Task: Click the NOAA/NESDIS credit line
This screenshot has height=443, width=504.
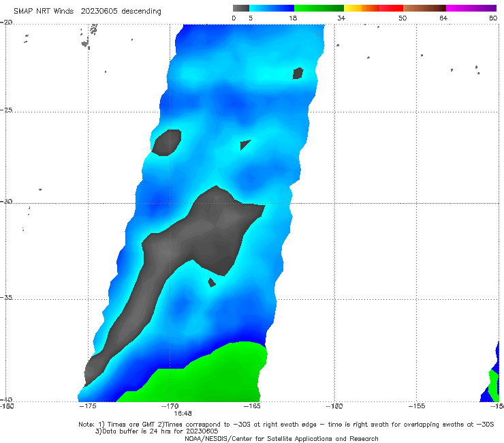Action: click(x=281, y=438)
